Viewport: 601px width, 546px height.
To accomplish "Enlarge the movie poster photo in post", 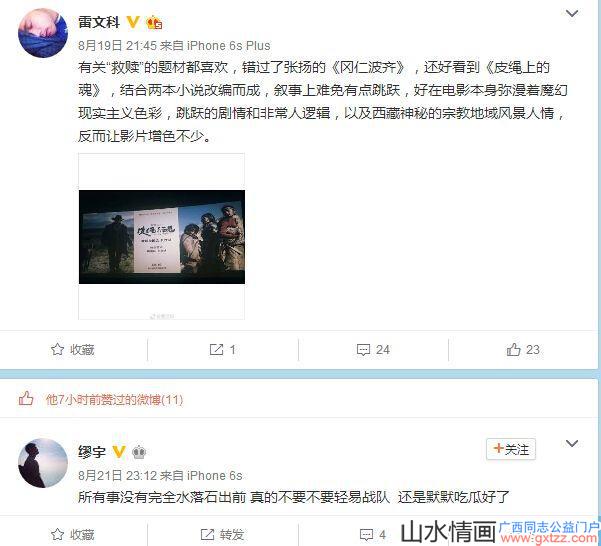I will coord(162,237).
